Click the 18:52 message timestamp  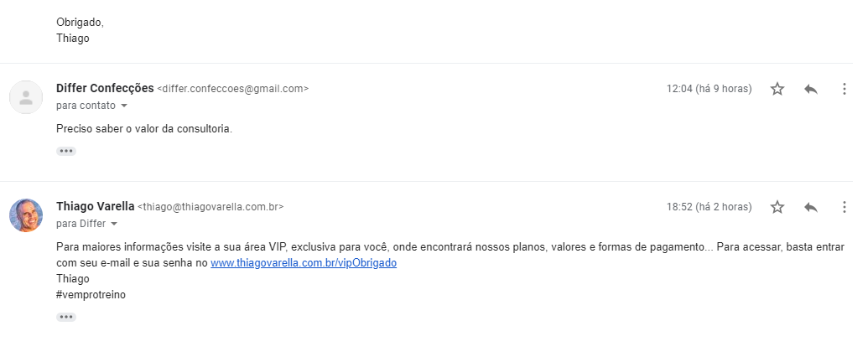point(709,207)
